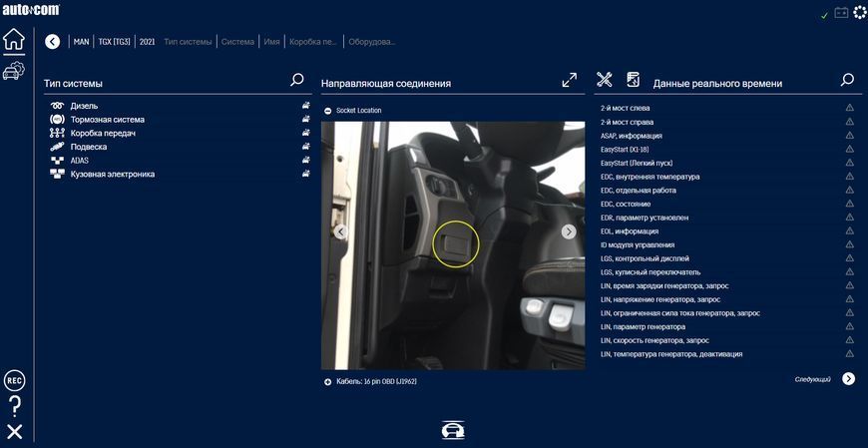Image resolution: width=868 pixels, height=448 pixels.
Task: Open the Дизель vehicle icon on right
Action: pos(305,105)
